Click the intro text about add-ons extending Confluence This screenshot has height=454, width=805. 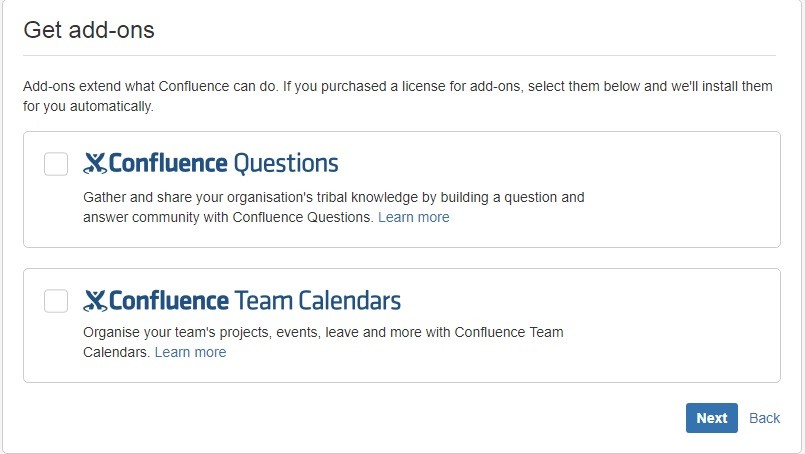click(x=397, y=87)
